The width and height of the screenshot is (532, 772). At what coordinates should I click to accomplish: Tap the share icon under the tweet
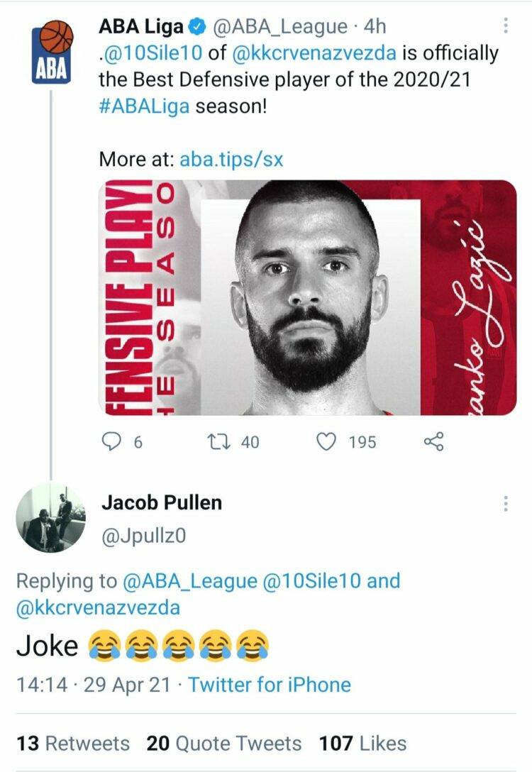pos(433,442)
